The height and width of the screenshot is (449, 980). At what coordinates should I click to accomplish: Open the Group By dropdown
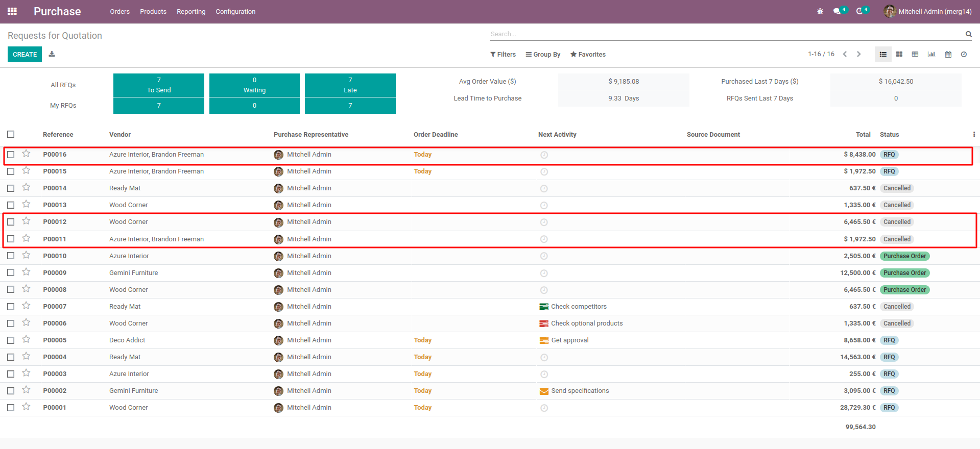pos(543,55)
